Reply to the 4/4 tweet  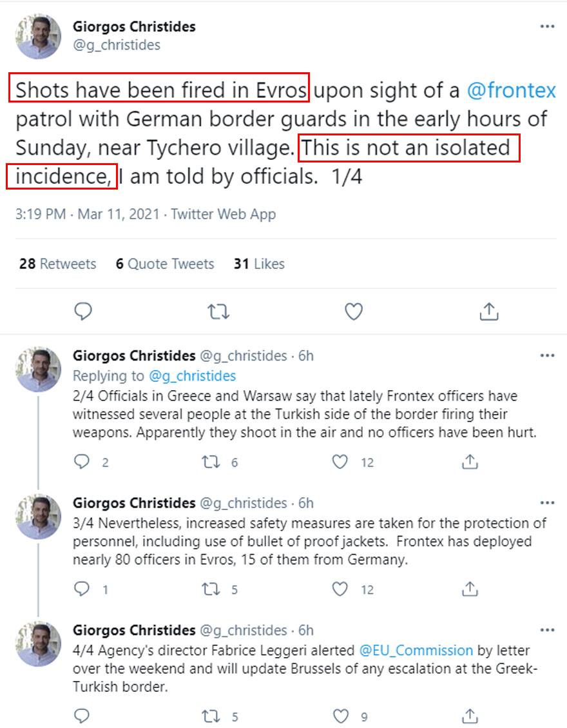[82, 716]
